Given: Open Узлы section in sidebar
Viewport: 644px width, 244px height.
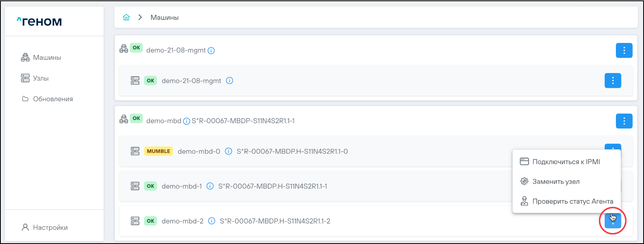Looking at the screenshot, I should click(41, 78).
